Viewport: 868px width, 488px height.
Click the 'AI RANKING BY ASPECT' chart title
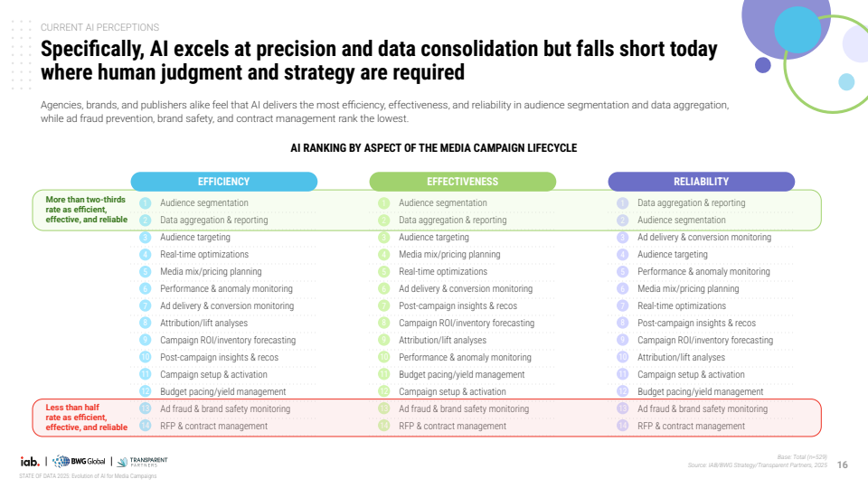pyautogui.click(x=433, y=148)
